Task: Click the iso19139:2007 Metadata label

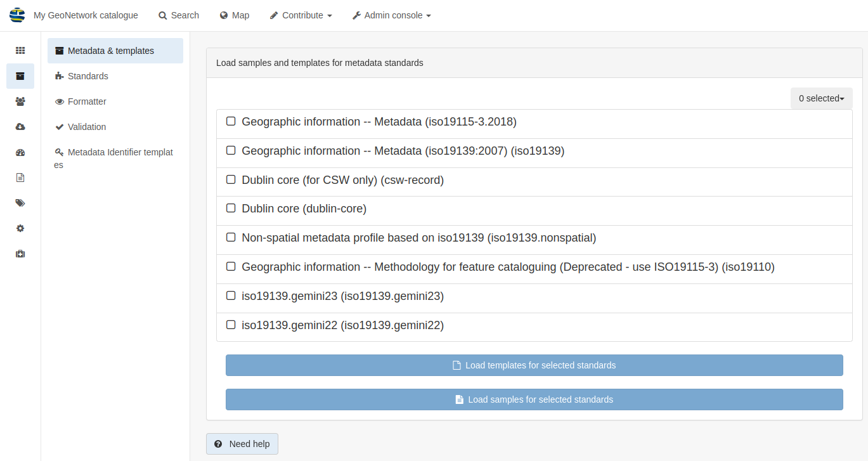Action: pos(403,151)
